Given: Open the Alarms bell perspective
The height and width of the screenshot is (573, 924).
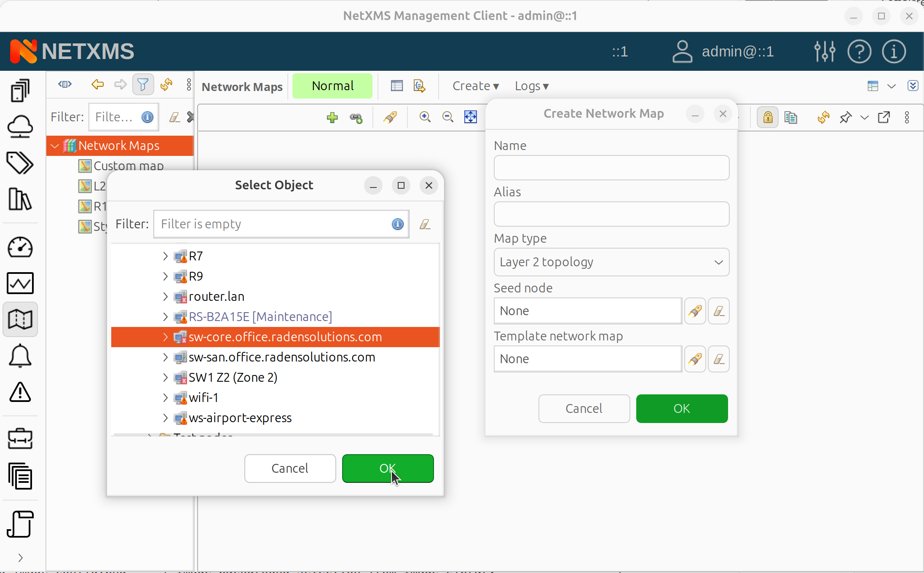Looking at the screenshot, I should [20, 356].
